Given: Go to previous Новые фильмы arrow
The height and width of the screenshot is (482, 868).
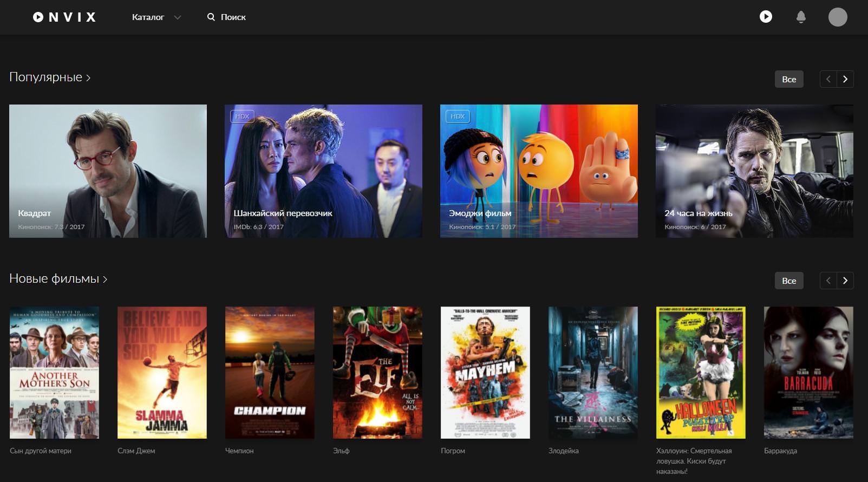Looking at the screenshot, I should click(x=828, y=281).
